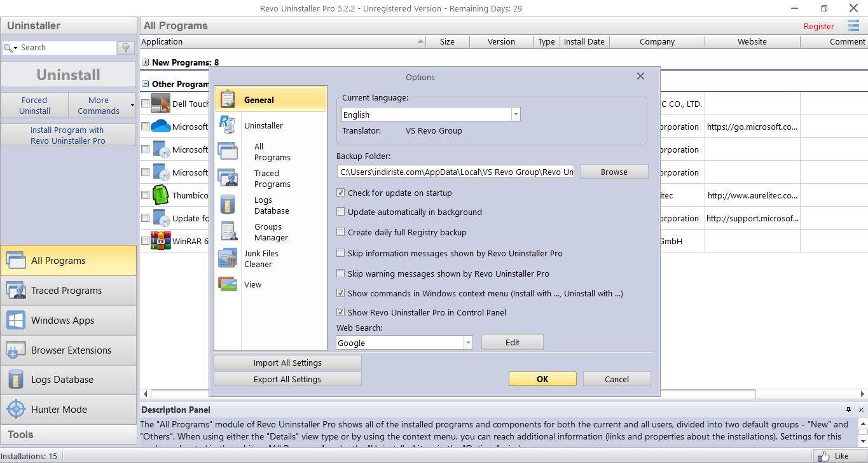Enable Update automatically in background
This screenshot has width=868, height=463.
[341, 212]
